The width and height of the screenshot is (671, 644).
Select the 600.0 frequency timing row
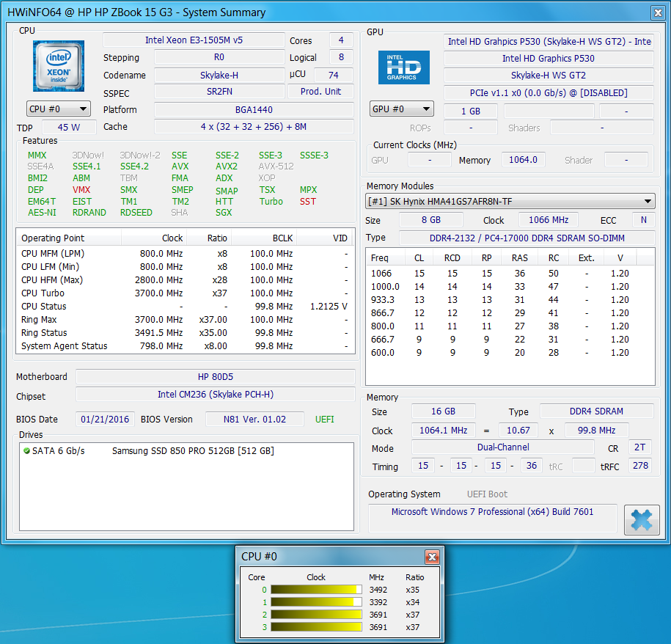510,353
